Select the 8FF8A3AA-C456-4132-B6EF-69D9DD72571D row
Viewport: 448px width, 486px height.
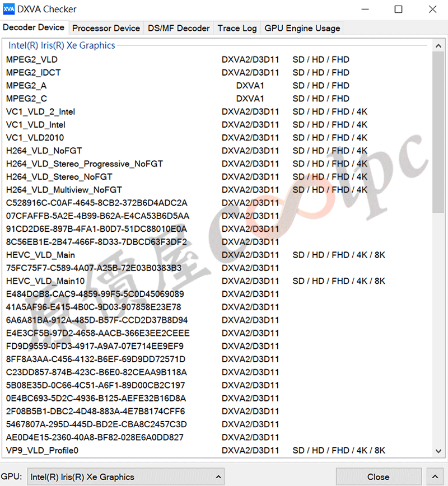217,359
